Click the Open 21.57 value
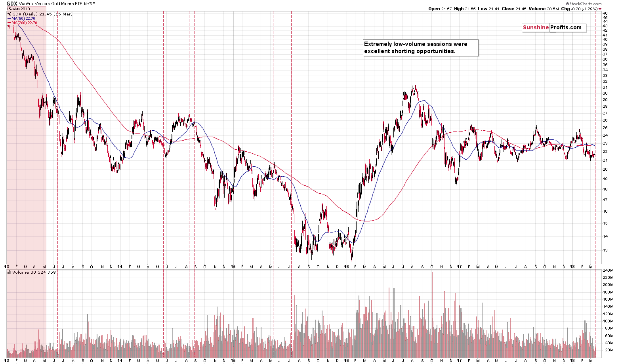 click(440, 9)
